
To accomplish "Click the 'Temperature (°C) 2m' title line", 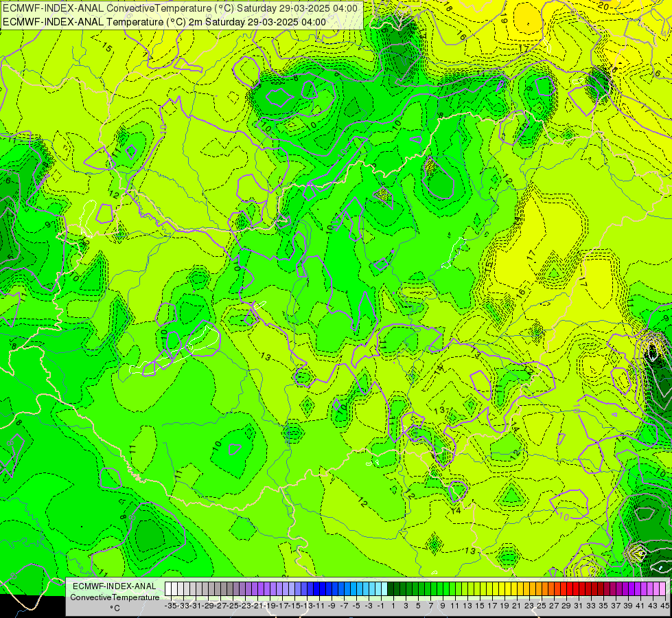I will pyautogui.click(x=164, y=22).
